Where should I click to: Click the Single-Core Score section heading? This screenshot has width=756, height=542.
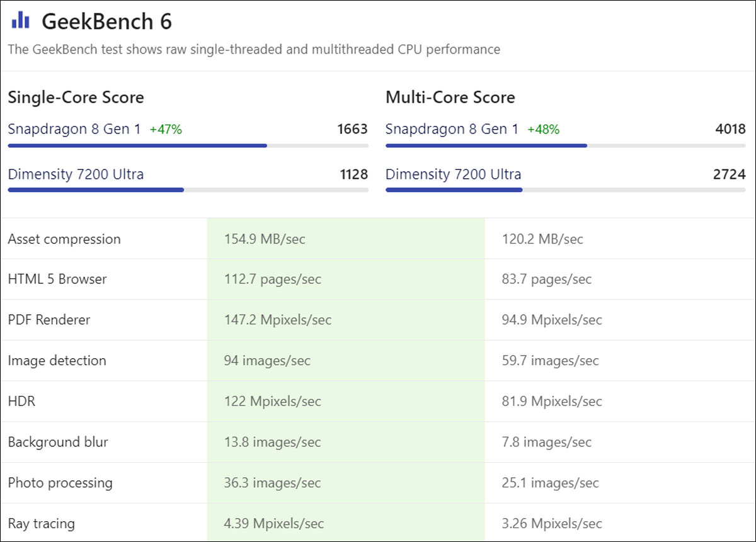(x=76, y=97)
